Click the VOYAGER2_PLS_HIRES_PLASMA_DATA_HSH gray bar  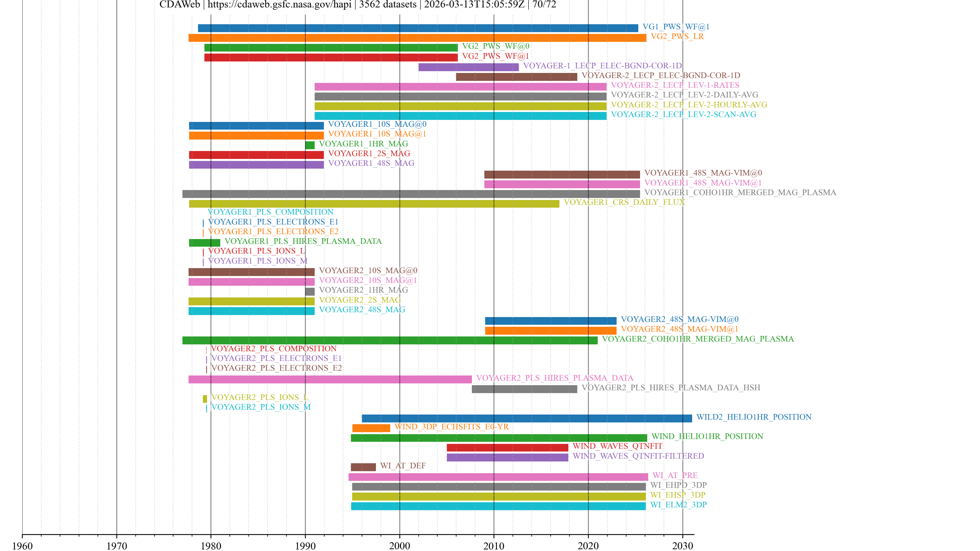[524, 389]
